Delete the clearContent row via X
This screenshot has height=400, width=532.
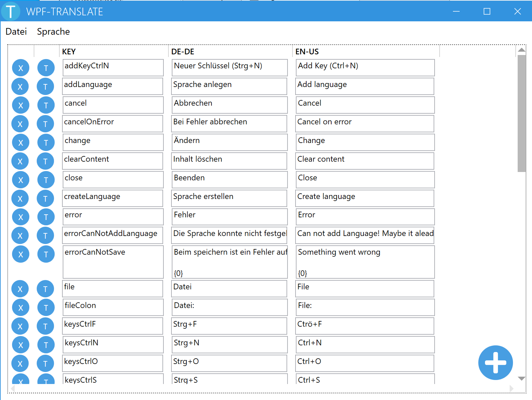tap(20, 161)
